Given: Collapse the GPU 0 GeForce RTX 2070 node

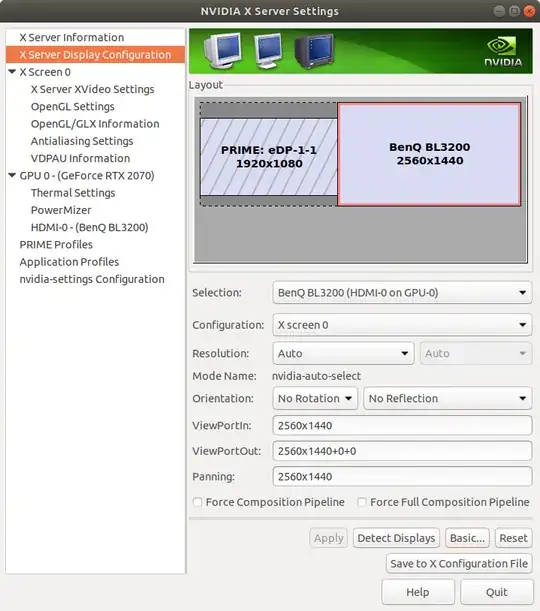Looking at the screenshot, I should 12,175.
